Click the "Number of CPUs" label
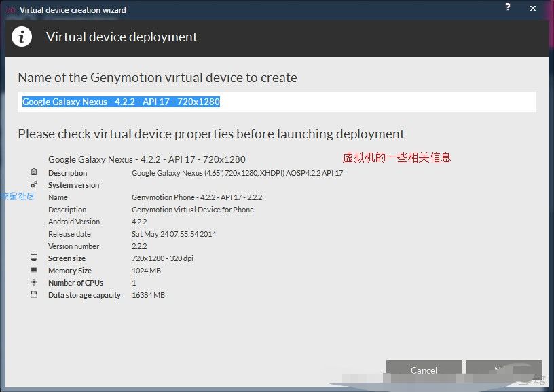Viewport: 554px width, 392px height. click(x=75, y=283)
